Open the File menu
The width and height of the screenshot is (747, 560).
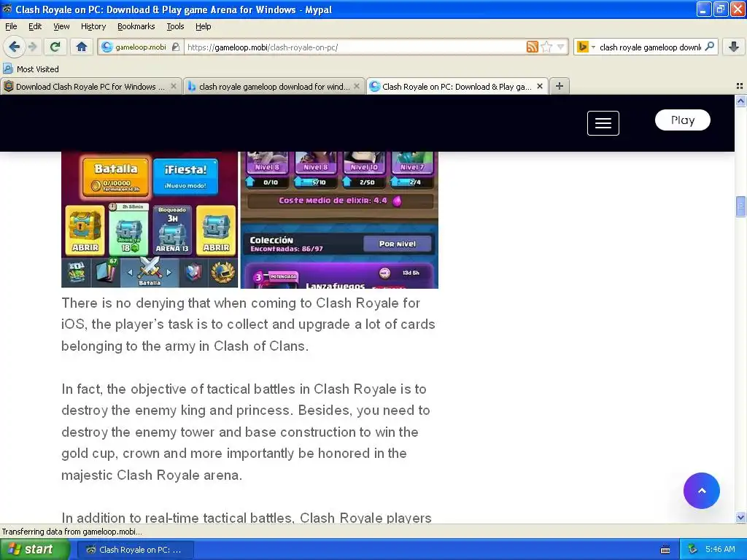[11, 26]
